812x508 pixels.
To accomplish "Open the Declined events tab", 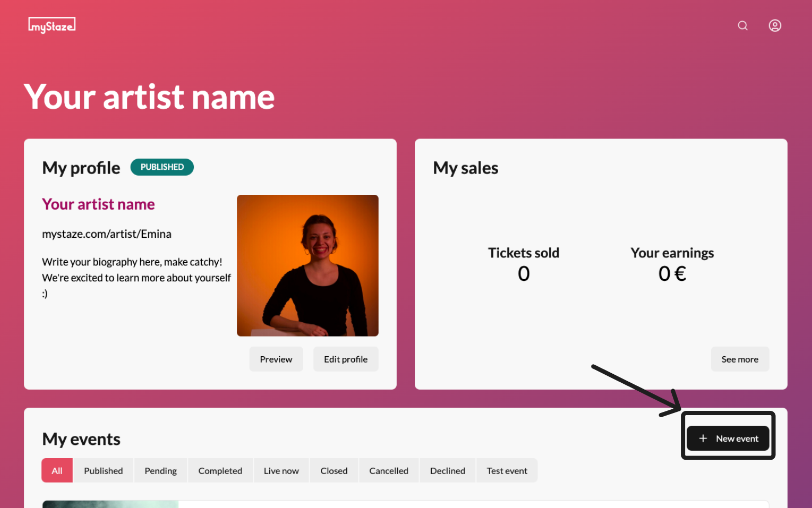I will (448, 471).
